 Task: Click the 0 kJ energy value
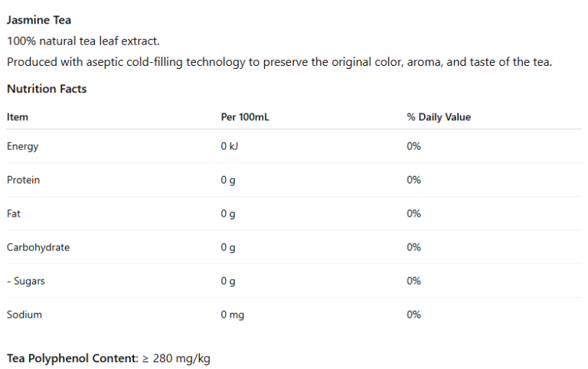(x=230, y=146)
